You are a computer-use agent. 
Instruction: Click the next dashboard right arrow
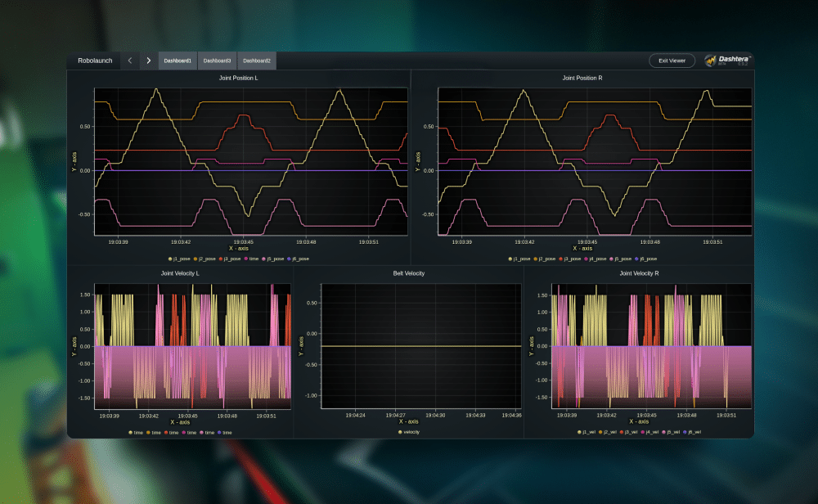coord(148,61)
